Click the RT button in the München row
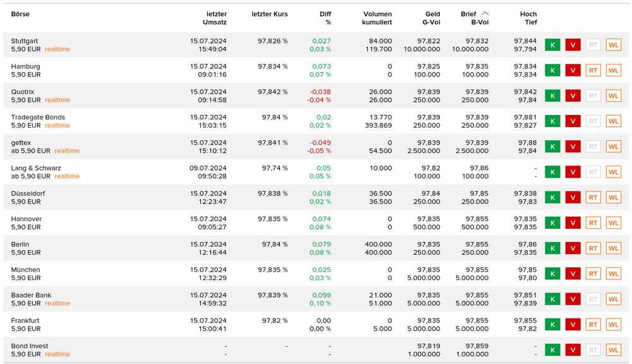Viewport: 632px width, 364px height. pos(593,274)
